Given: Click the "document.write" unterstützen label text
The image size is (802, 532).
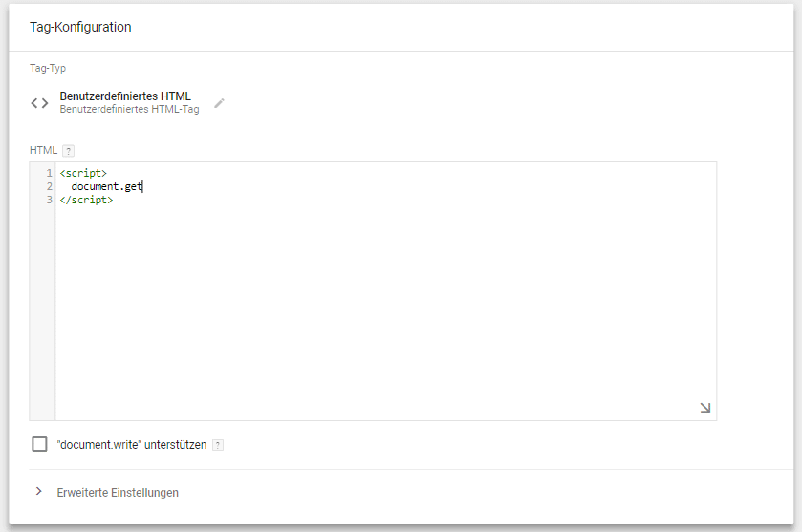Looking at the screenshot, I should [132, 445].
